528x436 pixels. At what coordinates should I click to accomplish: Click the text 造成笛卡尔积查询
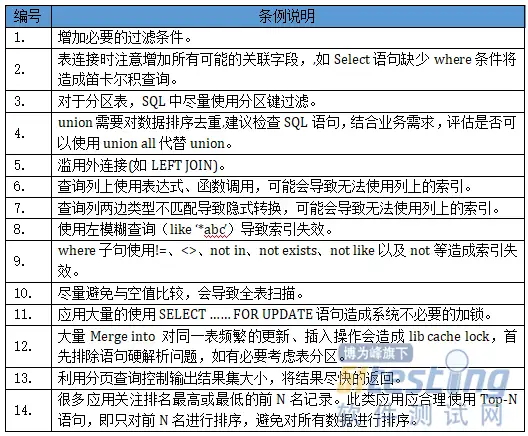[x=118, y=80]
